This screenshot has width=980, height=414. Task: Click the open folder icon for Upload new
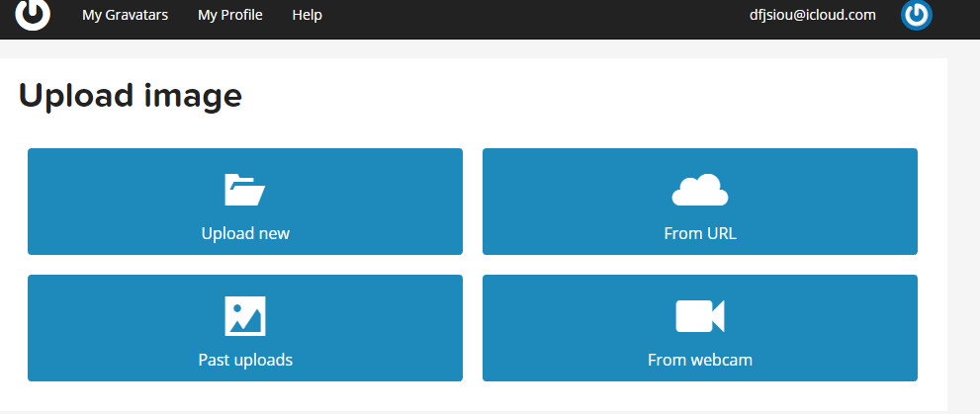click(x=245, y=190)
